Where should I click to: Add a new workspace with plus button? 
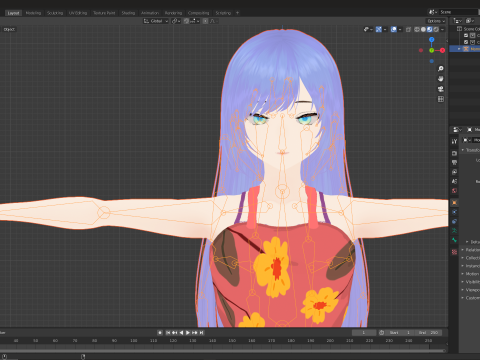pos(238,13)
